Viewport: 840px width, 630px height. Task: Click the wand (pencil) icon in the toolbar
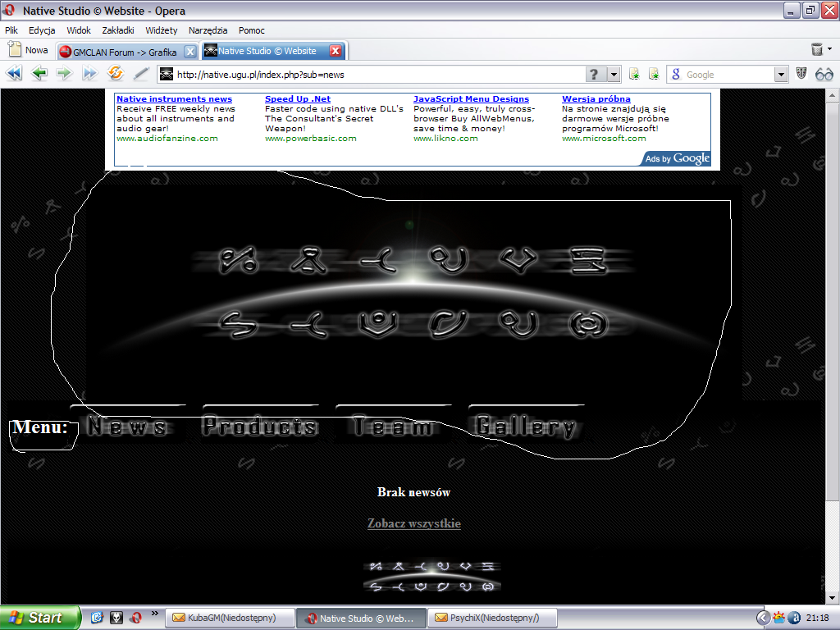(141, 74)
